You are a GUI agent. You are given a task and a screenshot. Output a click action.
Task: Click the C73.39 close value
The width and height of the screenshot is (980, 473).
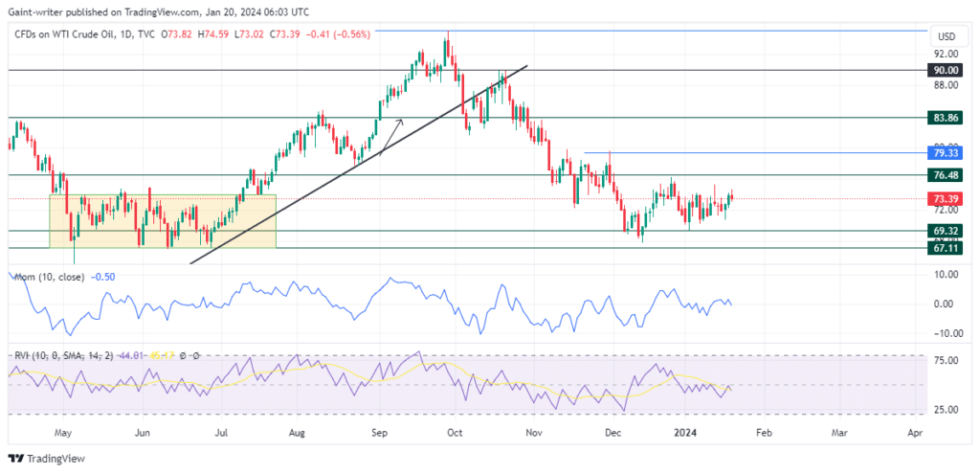pos(284,34)
